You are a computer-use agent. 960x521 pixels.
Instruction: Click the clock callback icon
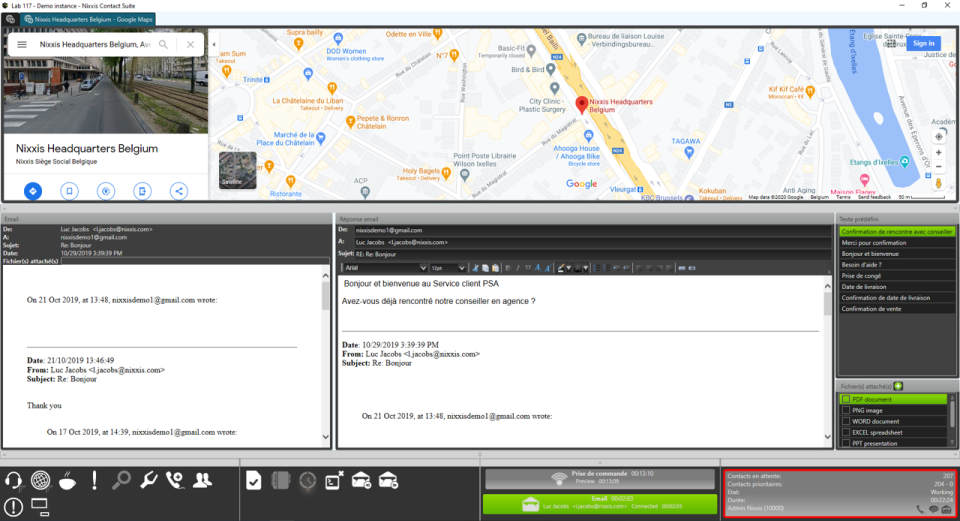(x=307, y=481)
